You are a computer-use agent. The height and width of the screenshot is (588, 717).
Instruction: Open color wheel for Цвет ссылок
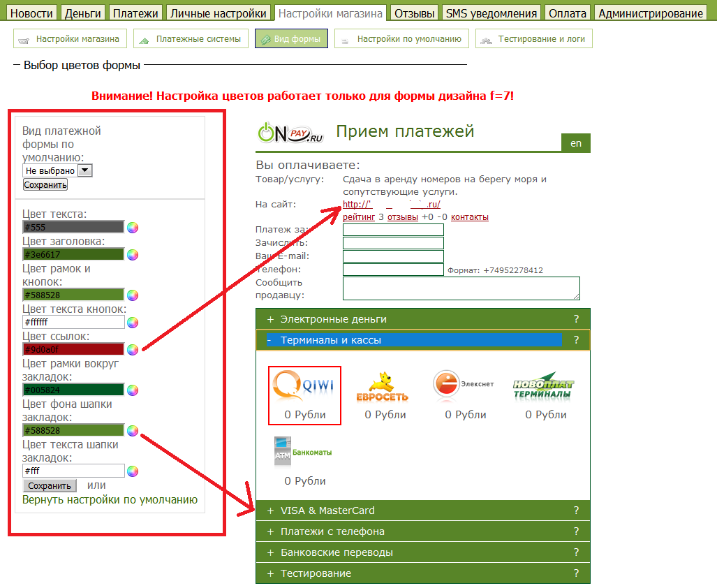click(x=132, y=349)
